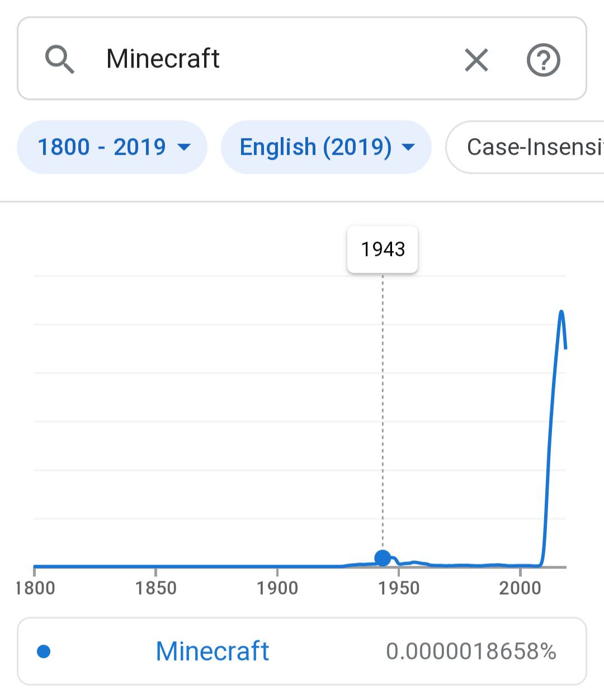Click the peak of the Minecraft curve
Image resolution: width=604 pixels, height=700 pixels.
(x=561, y=311)
